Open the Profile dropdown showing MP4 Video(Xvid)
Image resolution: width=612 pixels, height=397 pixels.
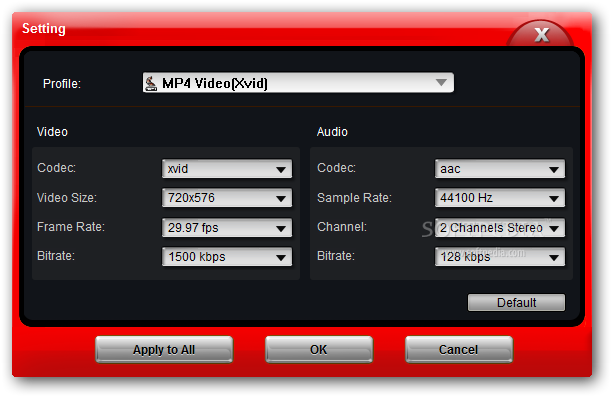pyautogui.click(x=298, y=83)
